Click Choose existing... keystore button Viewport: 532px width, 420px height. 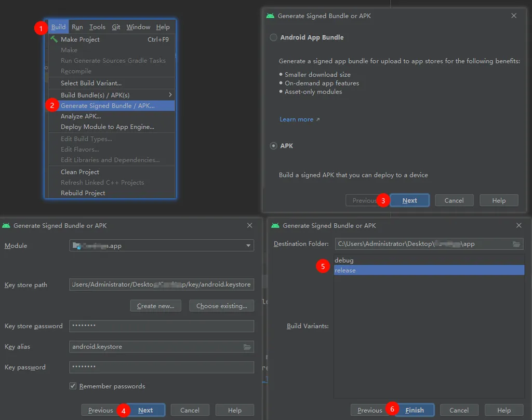click(221, 306)
